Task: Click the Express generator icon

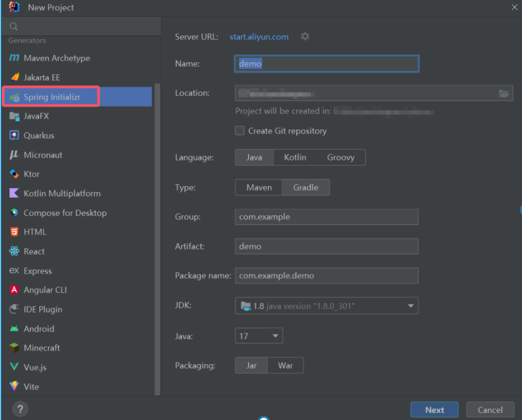Action: [14, 270]
